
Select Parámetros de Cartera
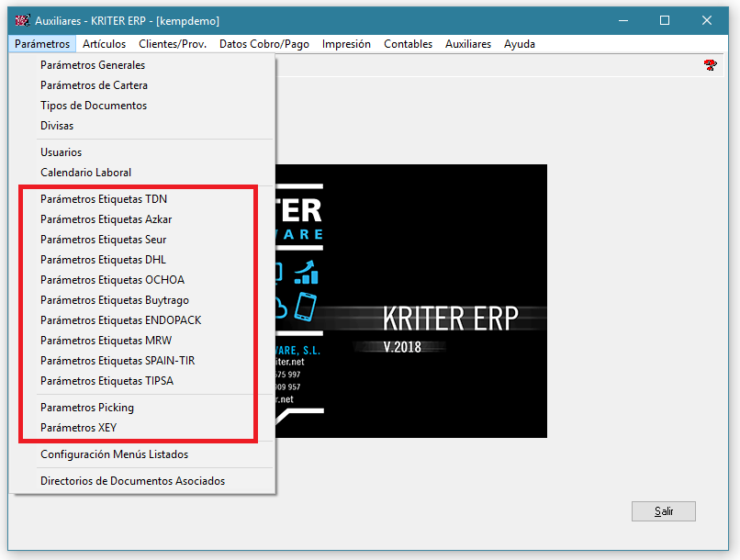(x=142, y=85)
